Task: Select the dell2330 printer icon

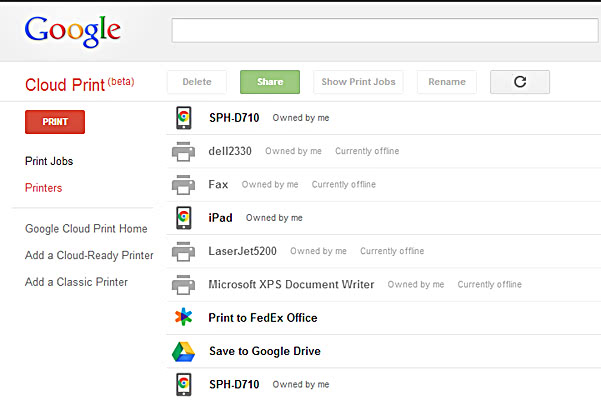Action: coord(183,151)
